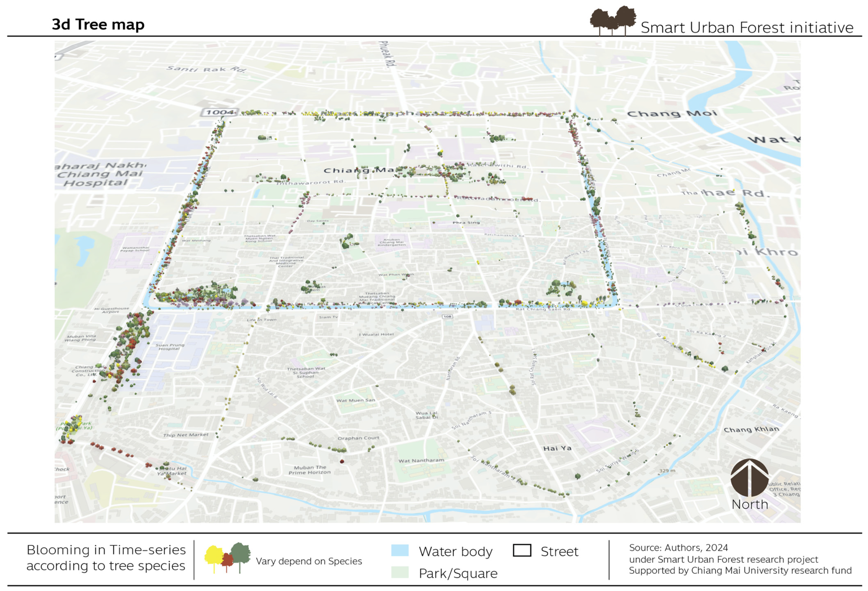Click the 1004 route shield marker
The width and height of the screenshot is (868, 591).
pyautogui.click(x=220, y=112)
